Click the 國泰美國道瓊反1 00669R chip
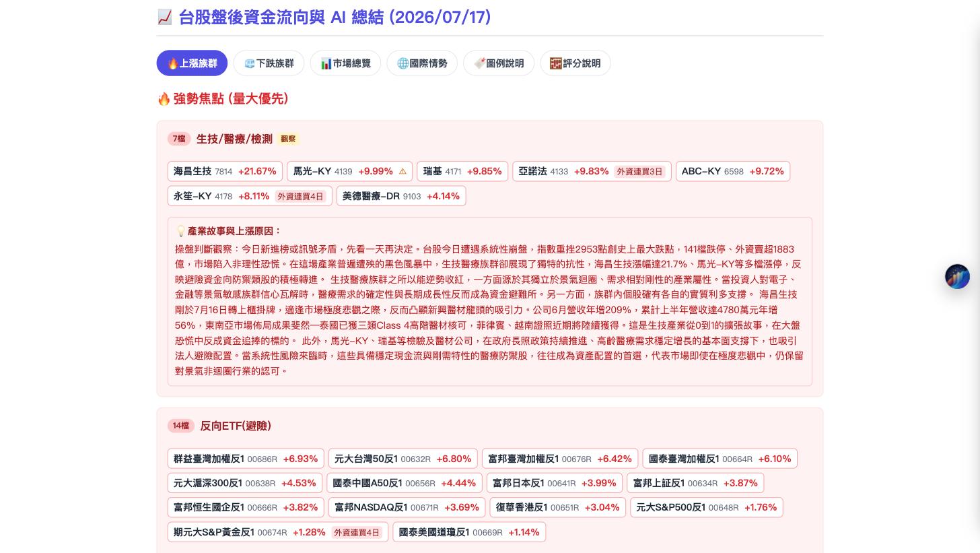The height and width of the screenshot is (553, 980). click(469, 532)
